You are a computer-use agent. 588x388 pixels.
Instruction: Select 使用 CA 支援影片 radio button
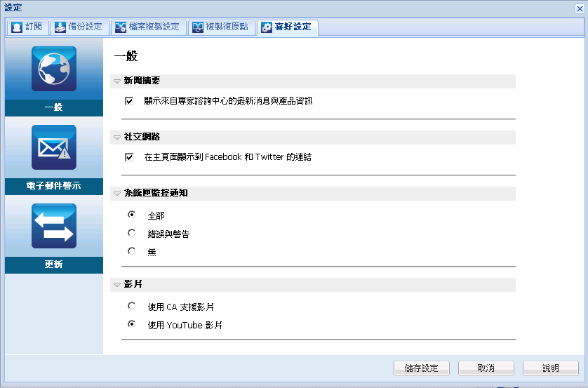(132, 306)
